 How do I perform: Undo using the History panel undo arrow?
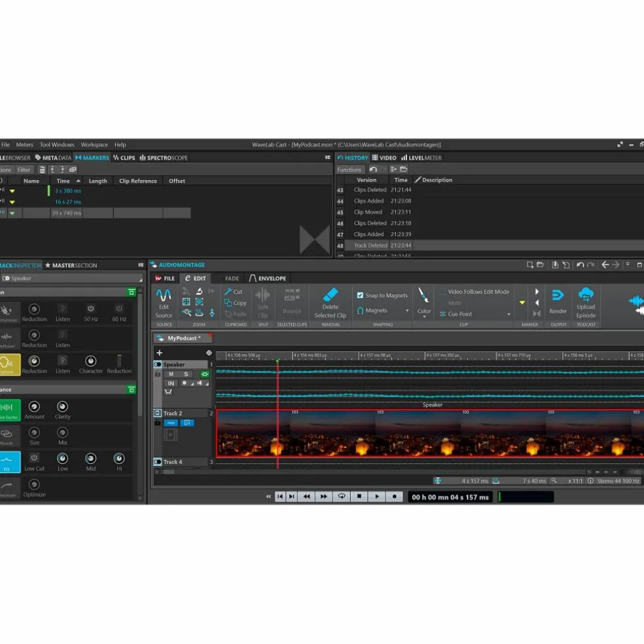[373, 170]
